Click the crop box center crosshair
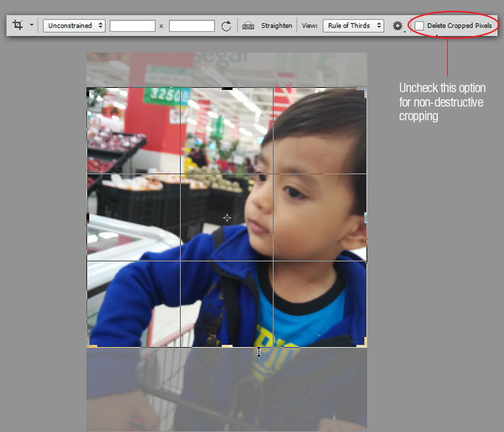The height and width of the screenshot is (432, 504). click(227, 217)
